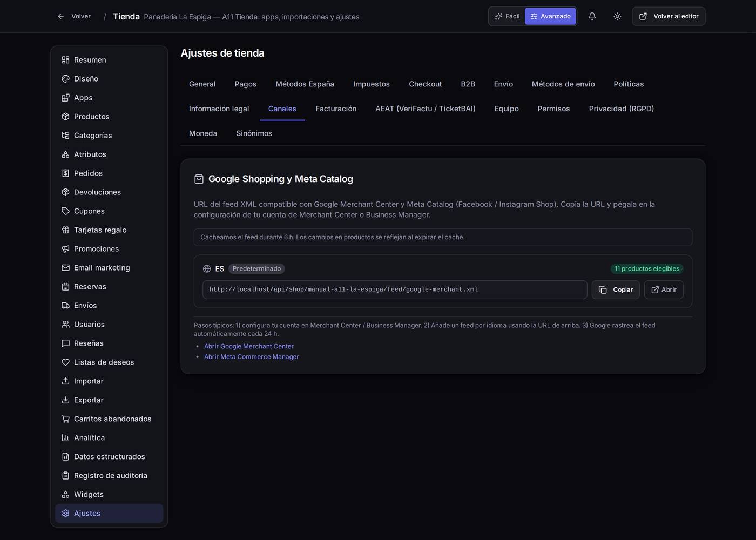Click the Predeterminado badge
This screenshot has height=540, width=756.
[256, 269]
